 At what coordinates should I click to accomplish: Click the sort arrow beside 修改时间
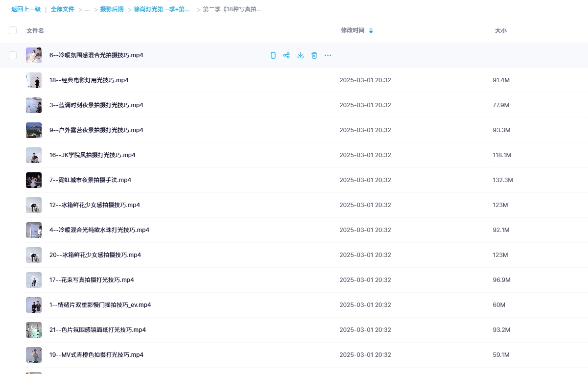[371, 31]
